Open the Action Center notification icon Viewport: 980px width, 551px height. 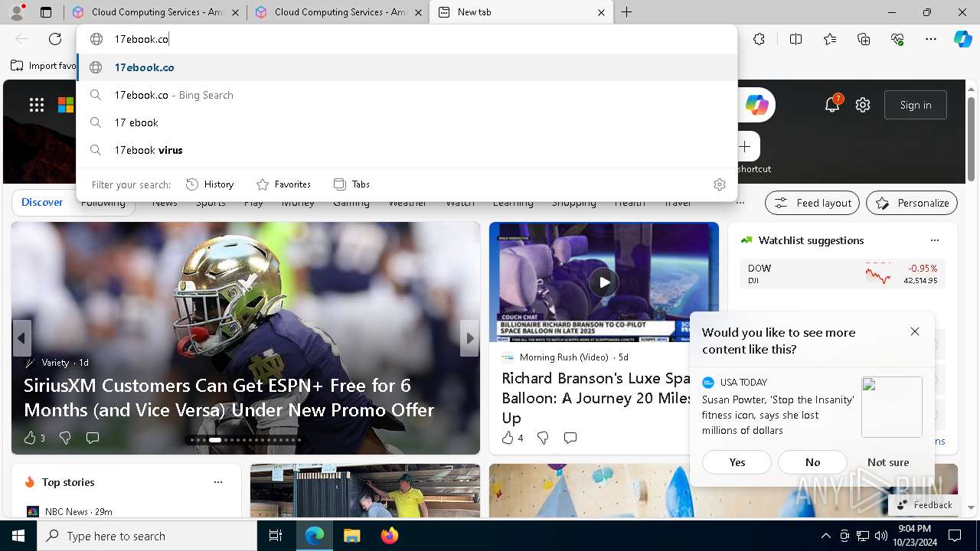[x=955, y=536]
